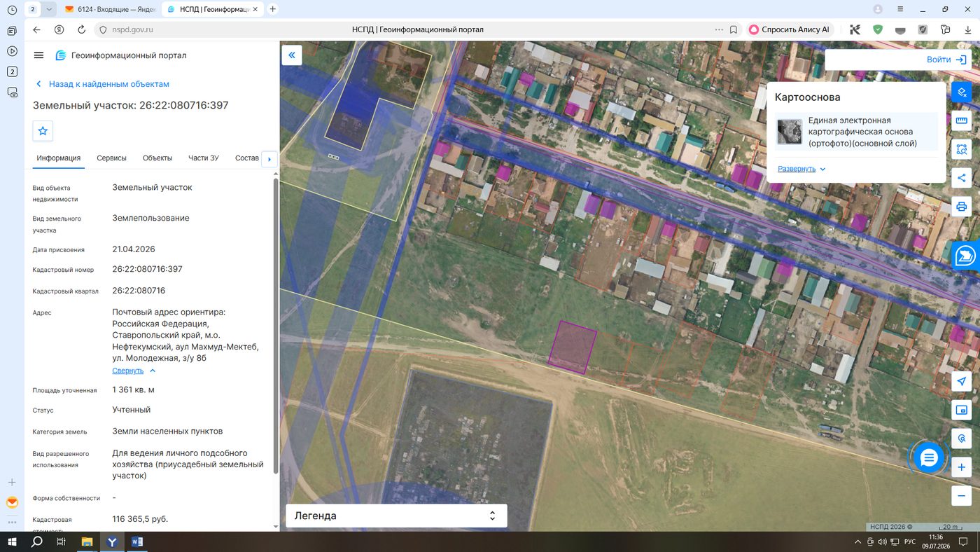Bookmark this page
The width and height of the screenshot is (980, 552).
[734, 30]
